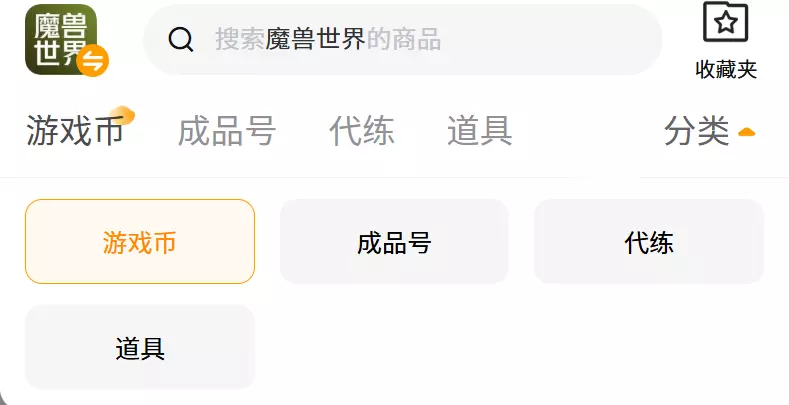Open the 代练 tab

tap(361, 131)
